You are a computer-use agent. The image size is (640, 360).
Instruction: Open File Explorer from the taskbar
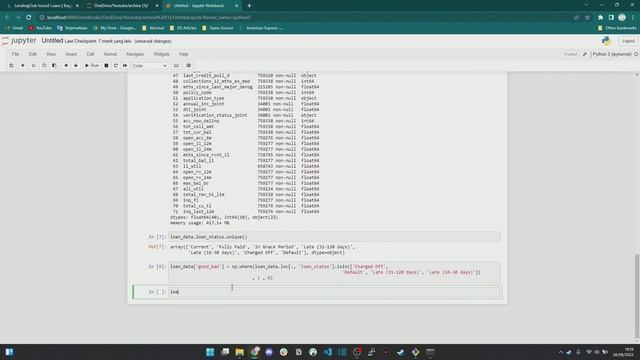pyautogui.click(x=240, y=352)
